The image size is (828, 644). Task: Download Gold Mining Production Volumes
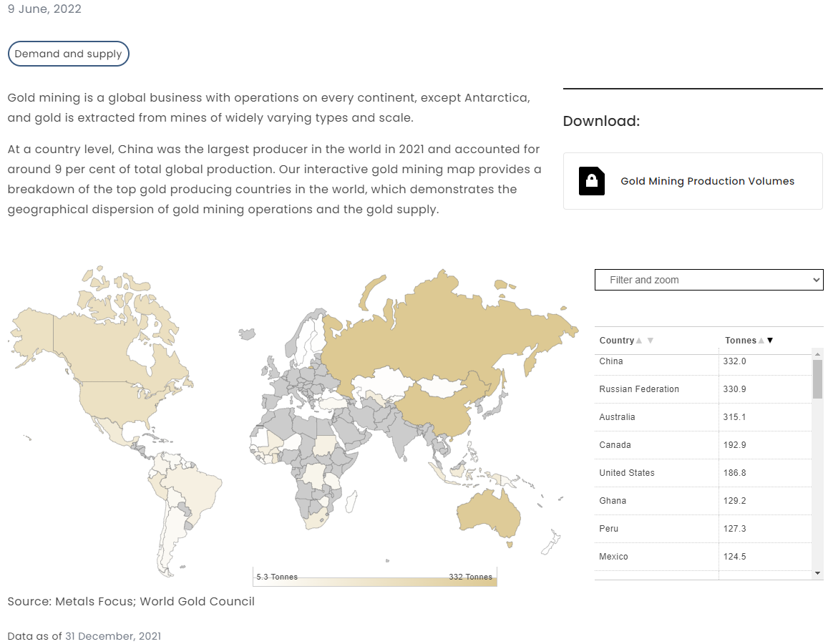(x=693, y=181)
